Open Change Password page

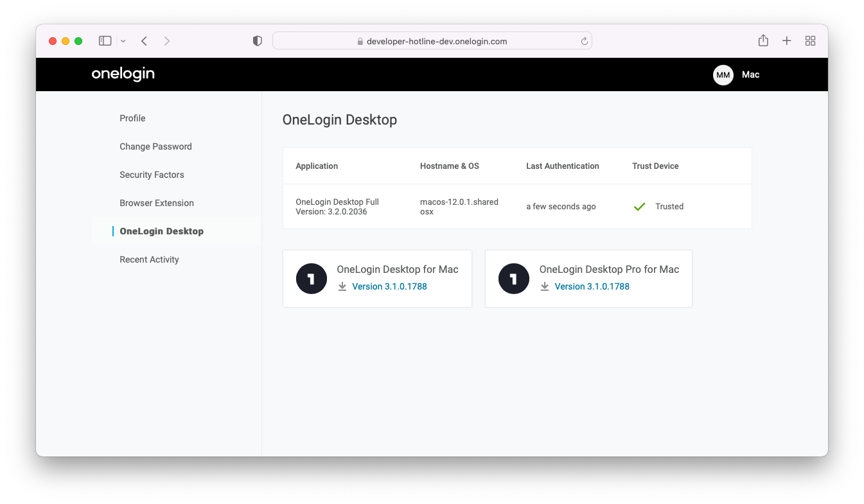tap(155, 146)
